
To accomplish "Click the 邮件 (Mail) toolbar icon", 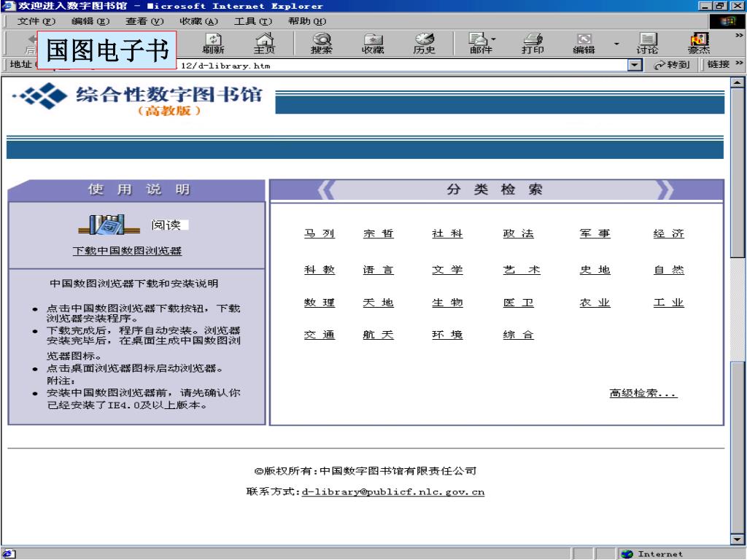I will pos(480,43).
